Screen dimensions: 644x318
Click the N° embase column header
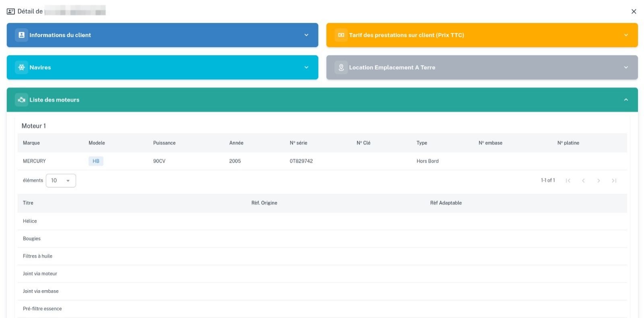tap(490, 143)
